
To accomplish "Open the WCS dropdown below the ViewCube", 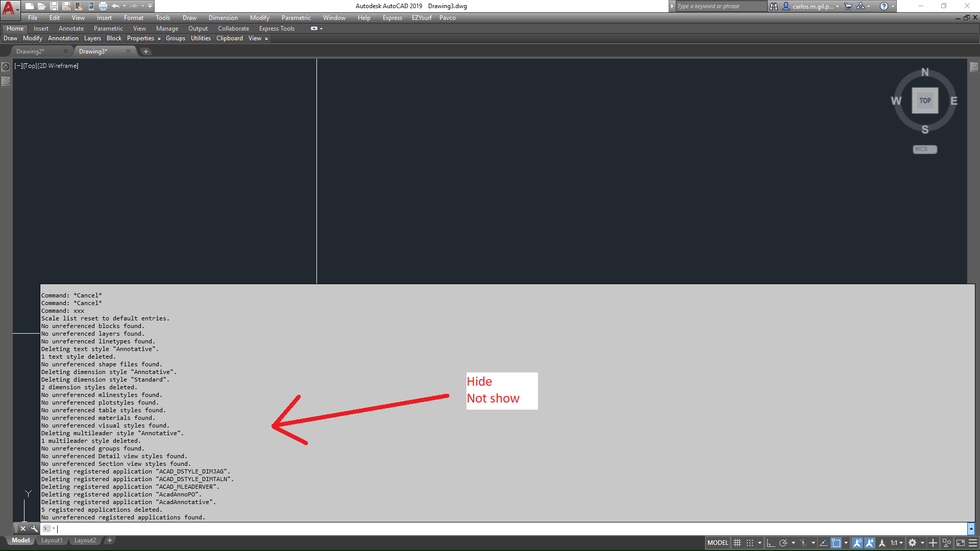I will point(924,149).
